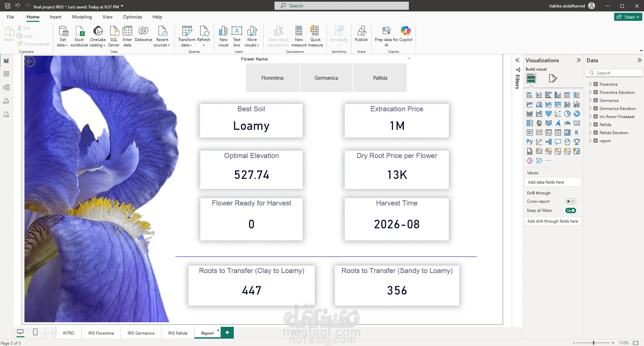Switch to desktop layout view

[20, 332]
